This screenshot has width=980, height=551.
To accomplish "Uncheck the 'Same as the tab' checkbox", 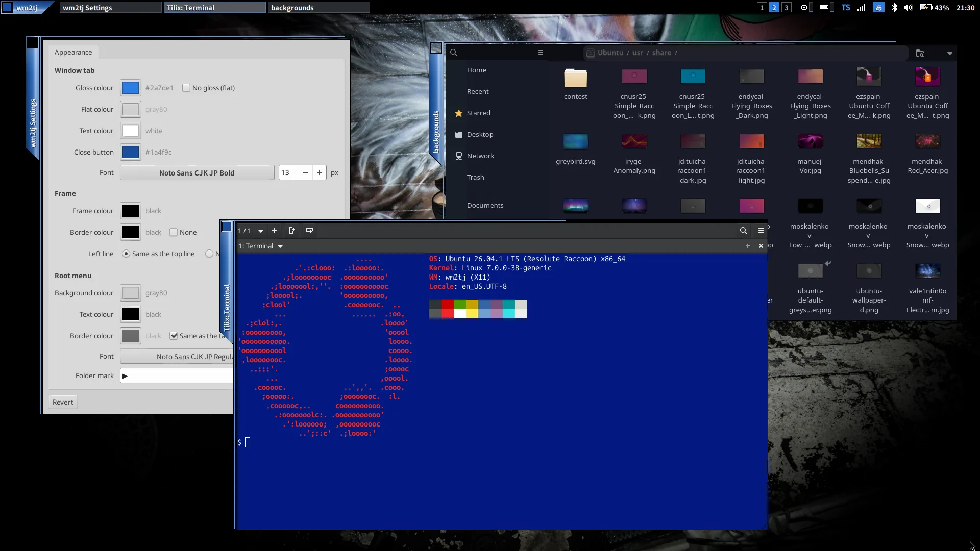I will click(174, 336).
